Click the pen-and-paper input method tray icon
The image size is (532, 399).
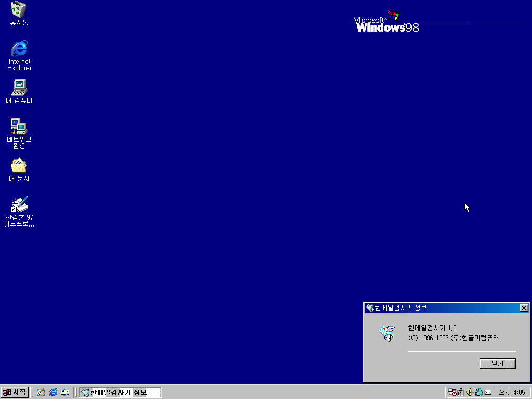click(460, 392)
